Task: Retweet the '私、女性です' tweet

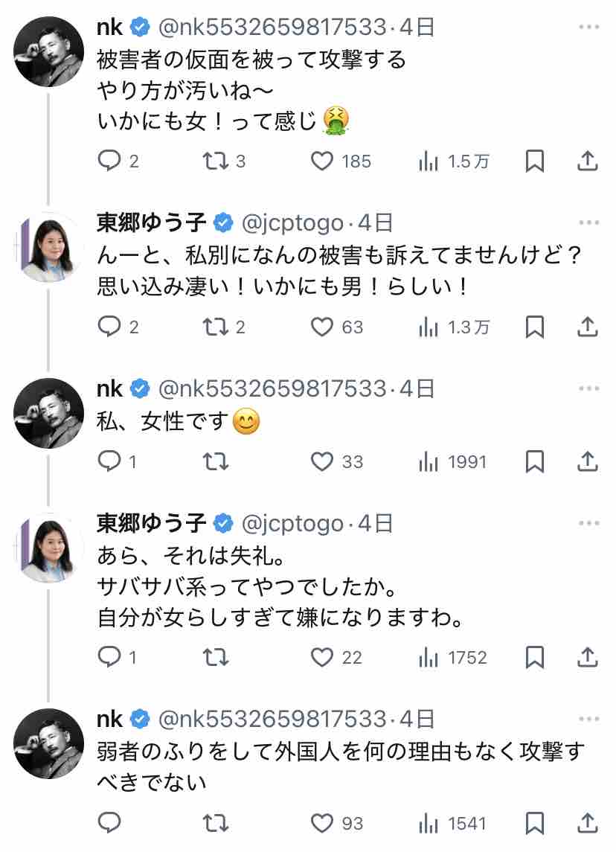Action: point(215,461)
